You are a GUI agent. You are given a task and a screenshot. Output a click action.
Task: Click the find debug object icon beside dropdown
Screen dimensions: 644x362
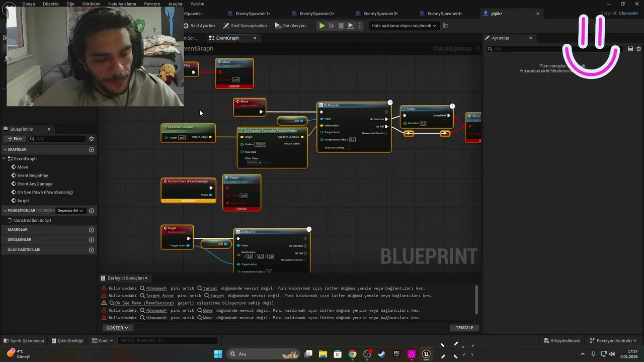pyautogui.click(x=445, y=26)
